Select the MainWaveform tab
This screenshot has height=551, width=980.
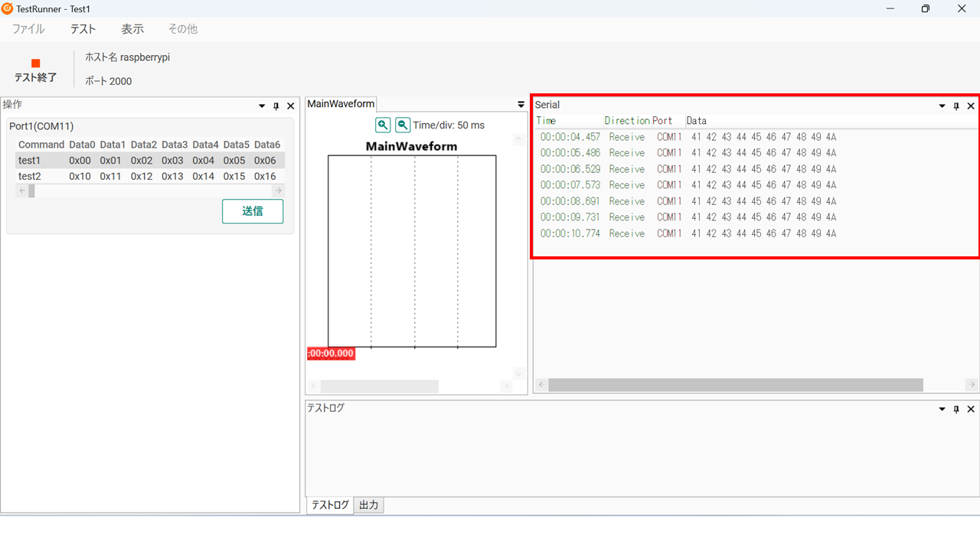[x=341, y=104]
